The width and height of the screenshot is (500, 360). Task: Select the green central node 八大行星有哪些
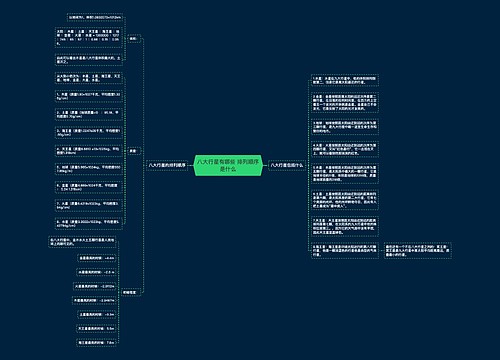coord(228,165)
